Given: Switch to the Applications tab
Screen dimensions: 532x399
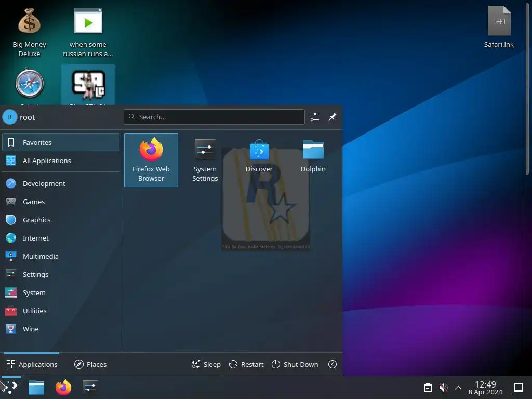Looking at the screenshot, I should click(x=32, y=364).
